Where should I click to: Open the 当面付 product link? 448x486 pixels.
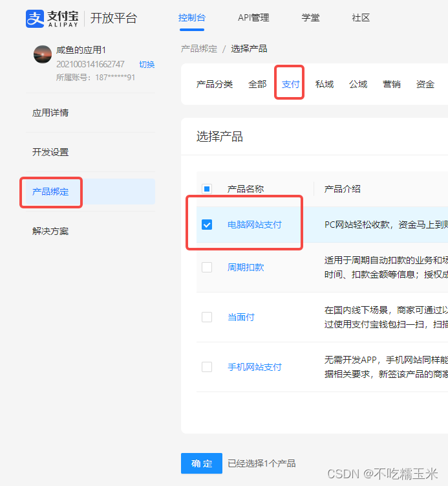(241, 317)
